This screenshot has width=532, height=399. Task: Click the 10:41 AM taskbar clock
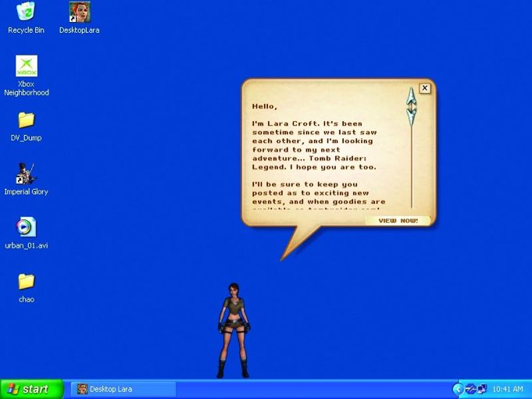[x=508, y=389]
